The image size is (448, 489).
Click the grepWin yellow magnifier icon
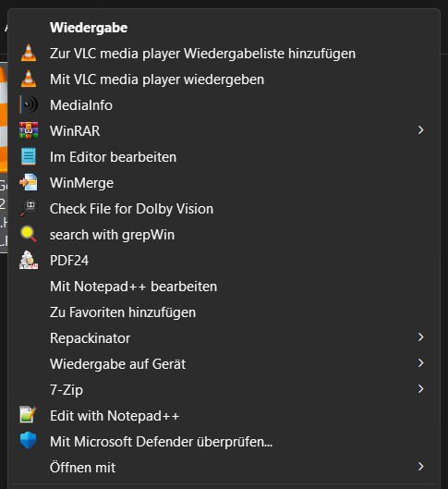coord(29,234)
